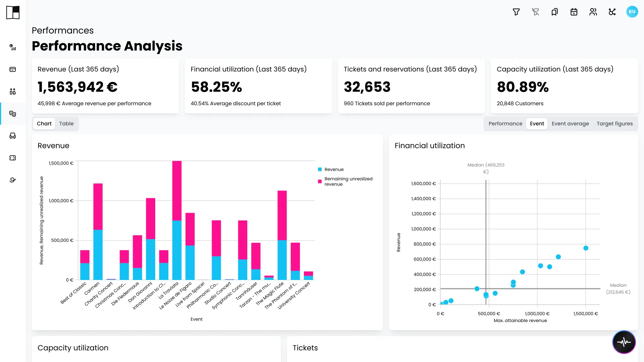Image resolution: width=644 pixels, height=362 pixels.
Task: Click the app logo at top left
Action: tap(13, 13)
